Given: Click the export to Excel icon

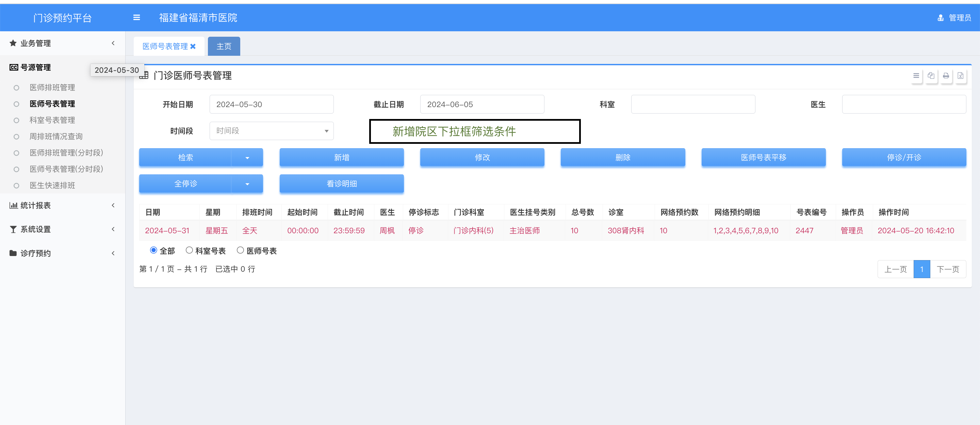Looking at the screenshot, I should point(960,75).
